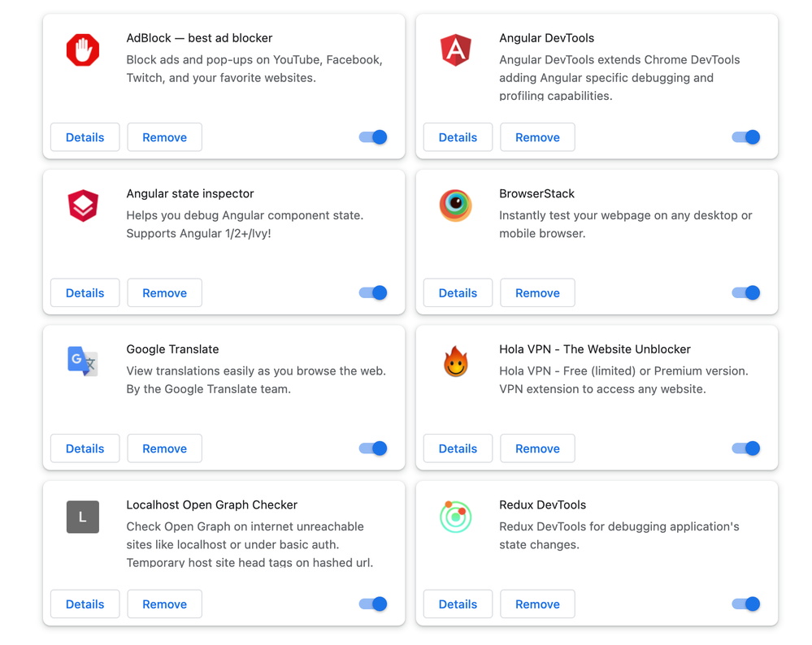Open Redux DevTools Details
This screenshot has height=645, width=812.
coord(458,604)
